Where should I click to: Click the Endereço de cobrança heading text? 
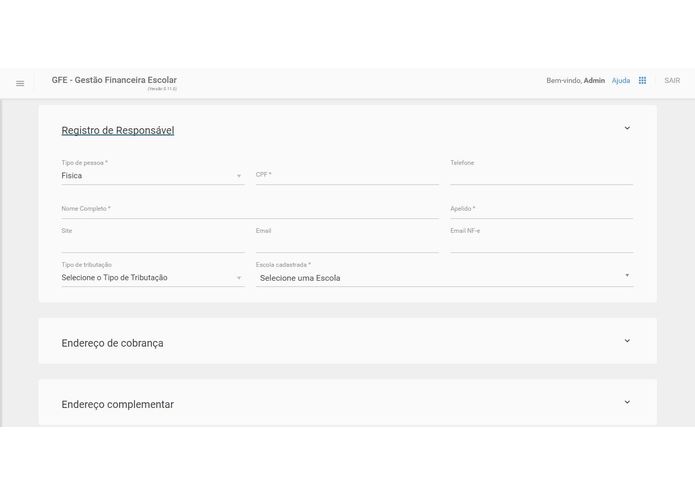coord(112,343)
